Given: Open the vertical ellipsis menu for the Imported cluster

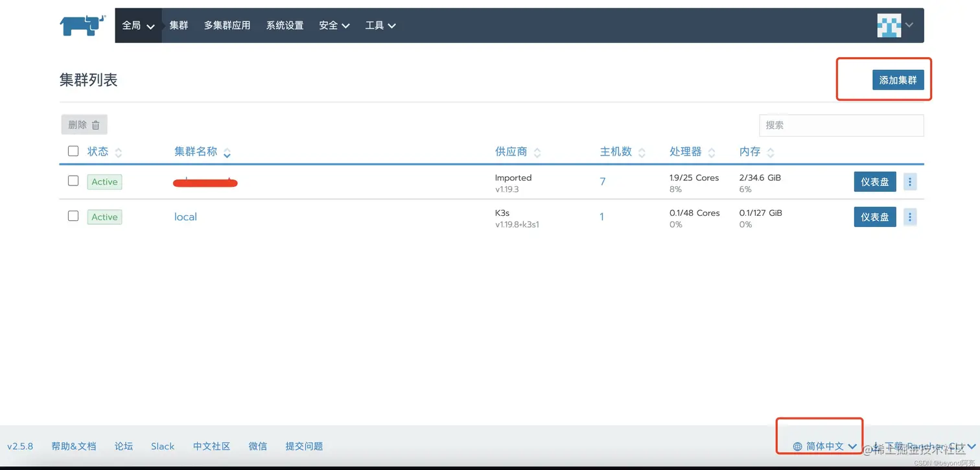Looking at the screenshot, I should [x=910, y=182].
